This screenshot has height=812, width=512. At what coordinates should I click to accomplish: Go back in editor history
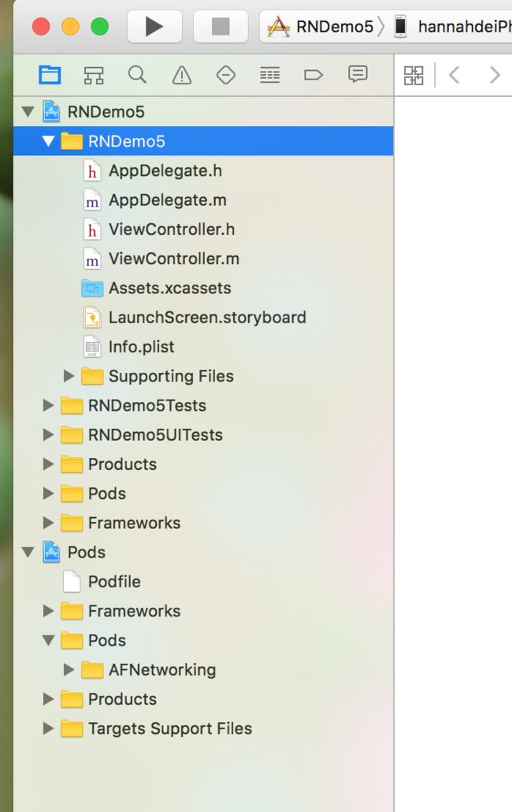tap(454, 76)
